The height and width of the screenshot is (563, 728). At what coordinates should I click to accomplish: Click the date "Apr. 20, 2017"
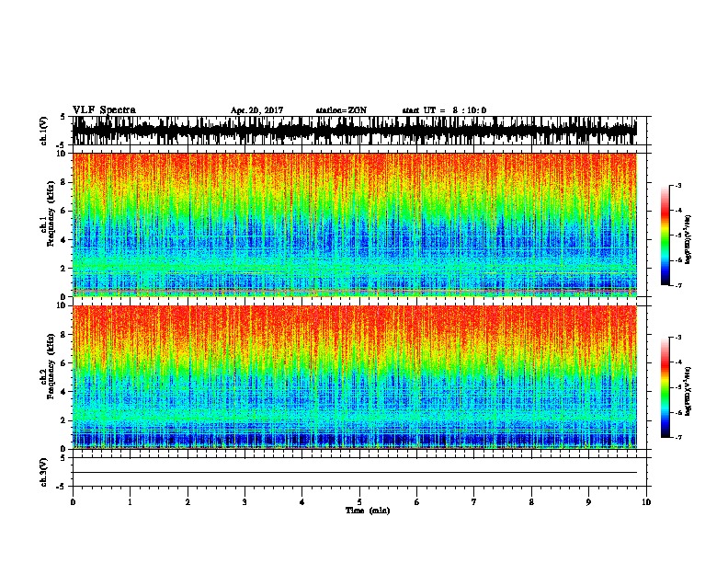[256, 110]
